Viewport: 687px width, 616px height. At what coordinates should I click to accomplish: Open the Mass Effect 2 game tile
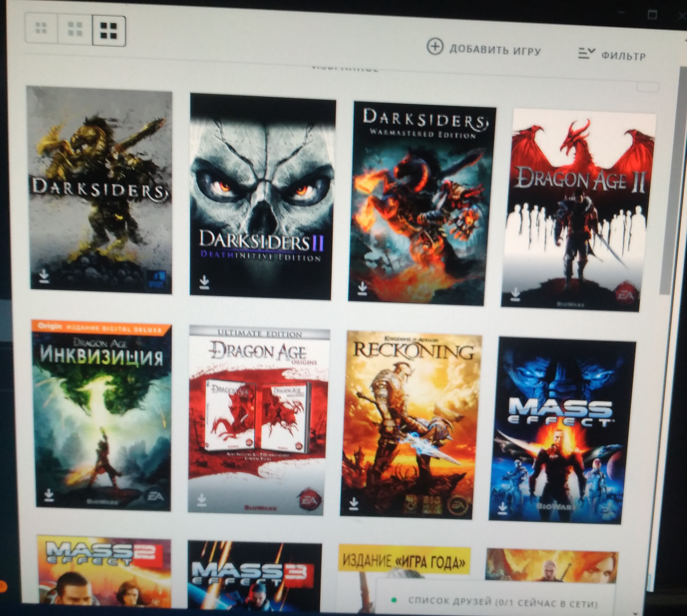click(104, 572)
